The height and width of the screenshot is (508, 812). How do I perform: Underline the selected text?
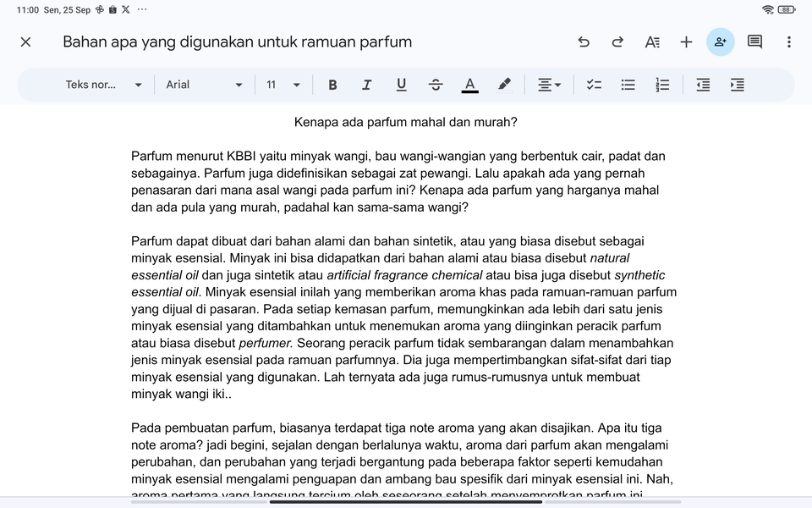401,84
